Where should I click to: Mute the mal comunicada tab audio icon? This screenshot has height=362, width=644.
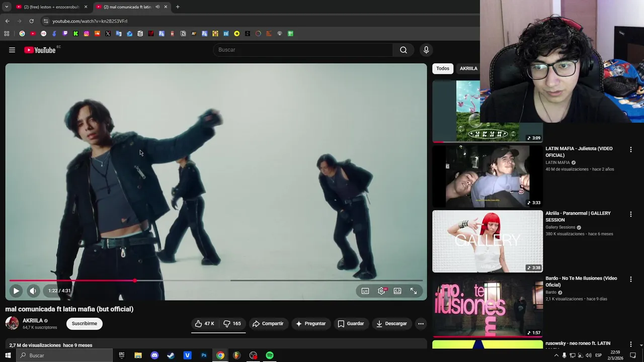pos(157,7)
